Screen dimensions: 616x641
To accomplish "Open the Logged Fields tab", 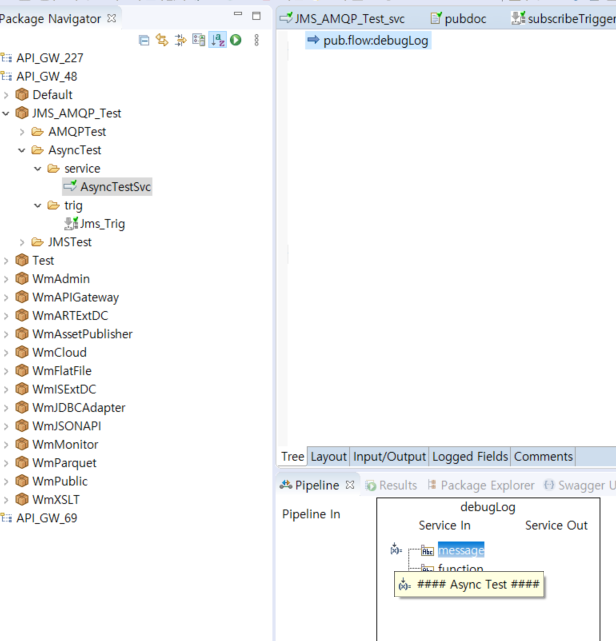I will [x=470, y=457].
